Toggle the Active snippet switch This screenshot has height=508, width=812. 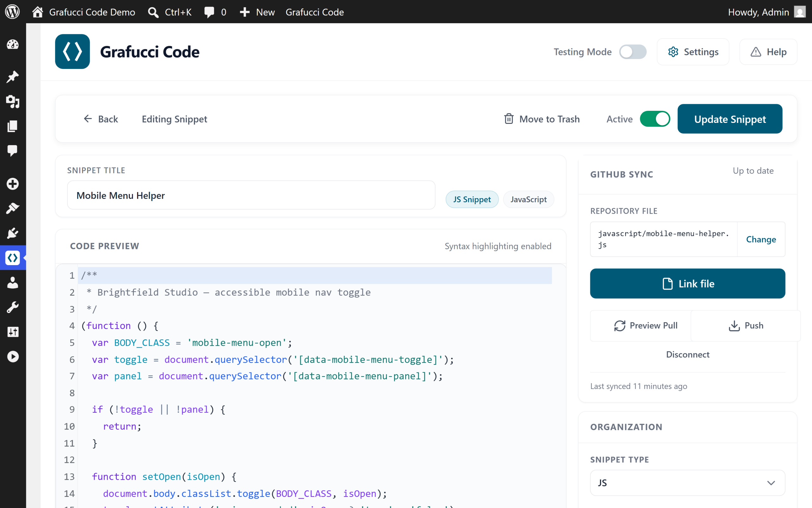click(655, 119)
